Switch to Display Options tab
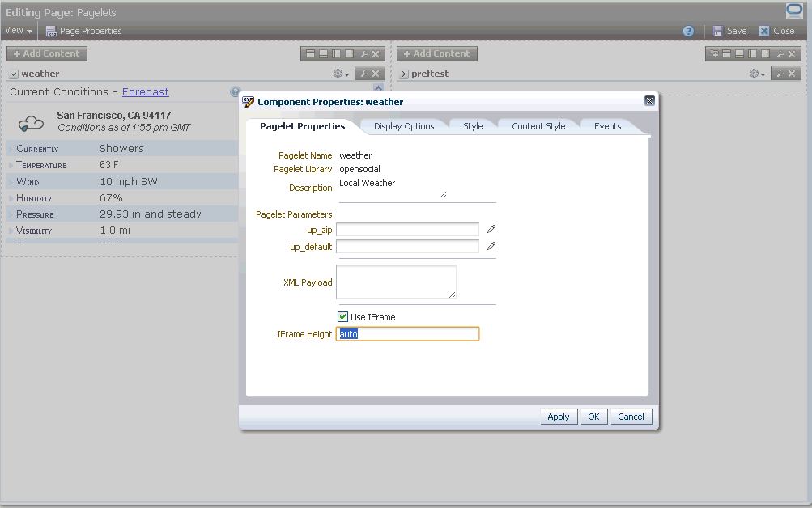Viewport: 812px width, 508px height. (x=404, y=126)
